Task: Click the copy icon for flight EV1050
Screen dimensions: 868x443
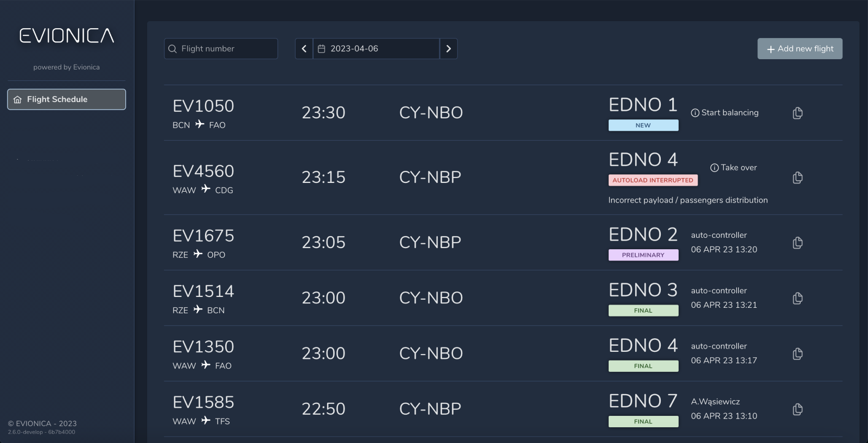Action: click(797, 112)
